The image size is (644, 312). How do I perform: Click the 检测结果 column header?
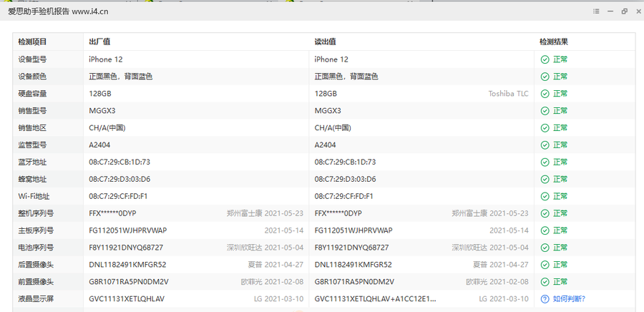(554, 42)
